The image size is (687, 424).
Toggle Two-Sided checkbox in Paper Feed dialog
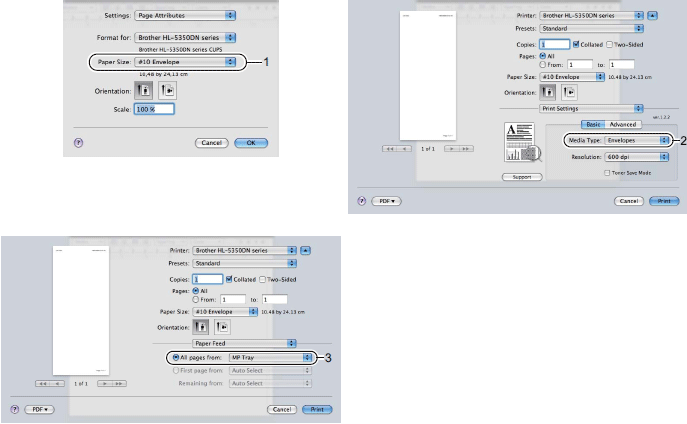click(263, 280)
